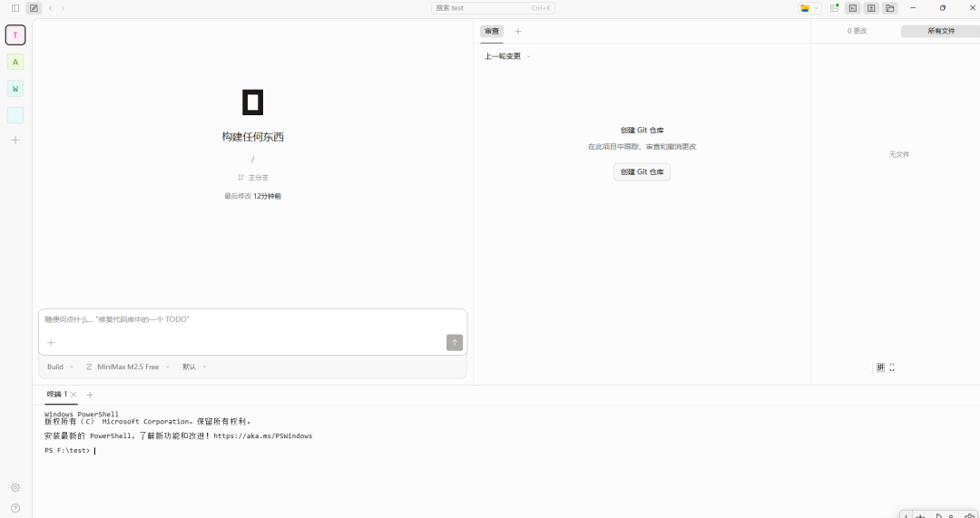
Task: Toggle the file tree panel icon
Action: tap(890, 8)
